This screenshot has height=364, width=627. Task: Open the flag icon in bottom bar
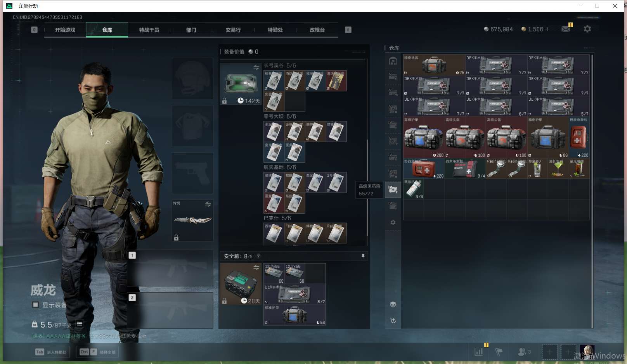point(499,352)
